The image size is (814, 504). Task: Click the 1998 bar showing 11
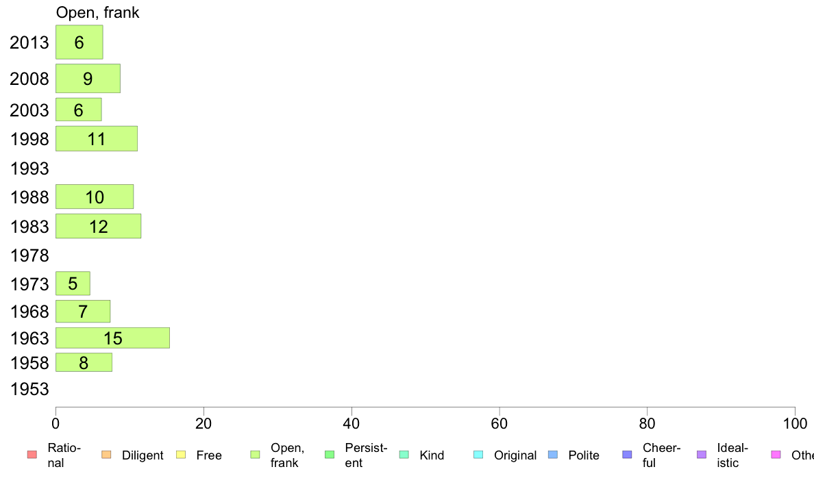pos(97,138)
